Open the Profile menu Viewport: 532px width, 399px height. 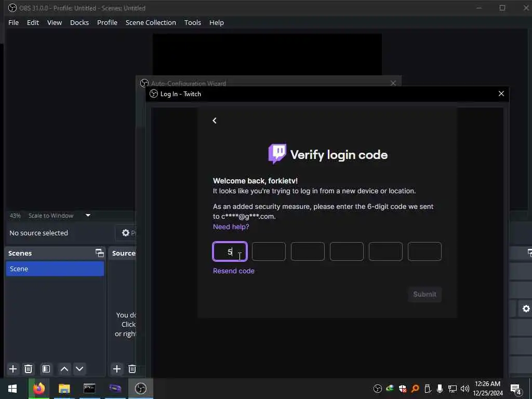(107, 22)
